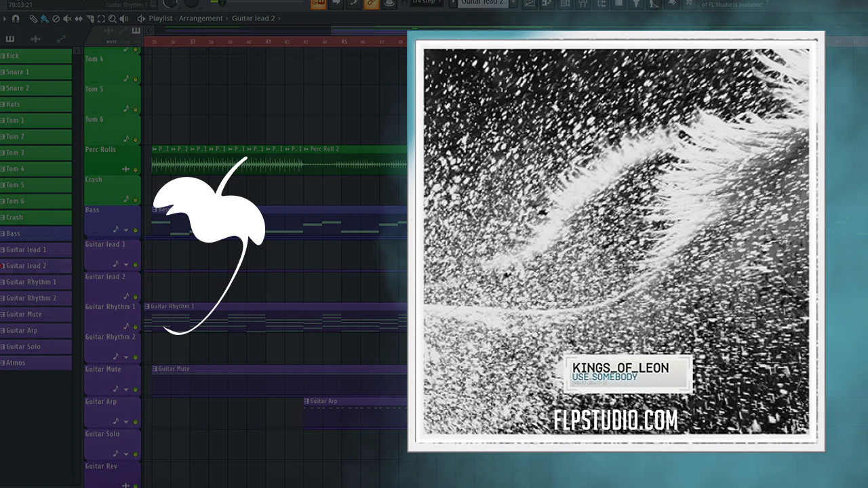Open the Guitar Rhythm 2 track dropdown arrow
The width and height of the screenshot is (868, 488).
click(x=125, y=357)
